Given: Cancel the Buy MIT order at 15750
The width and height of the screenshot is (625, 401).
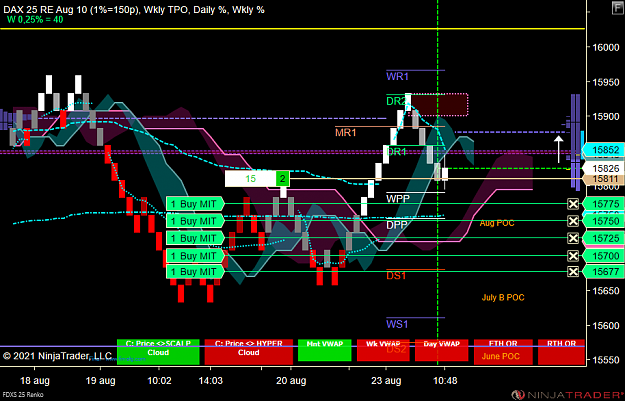Looking at the screenshot, I should [x=573, y=221].
